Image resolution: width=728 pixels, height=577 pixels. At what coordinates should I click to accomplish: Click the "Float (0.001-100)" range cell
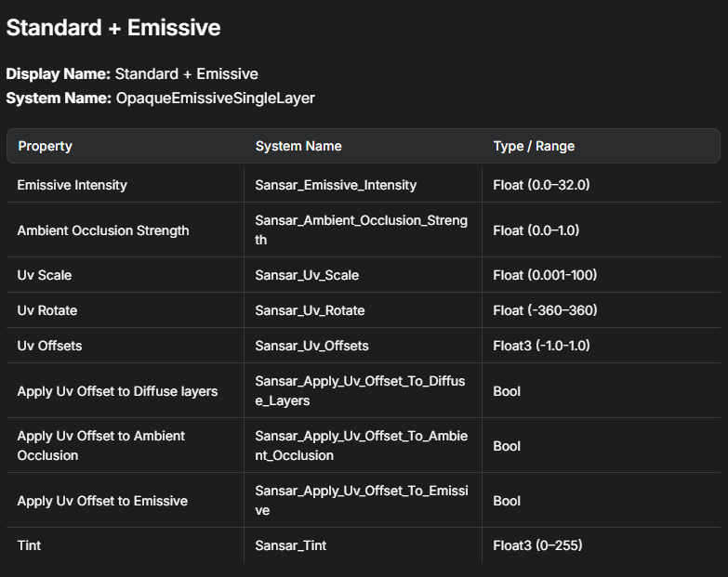545,275
